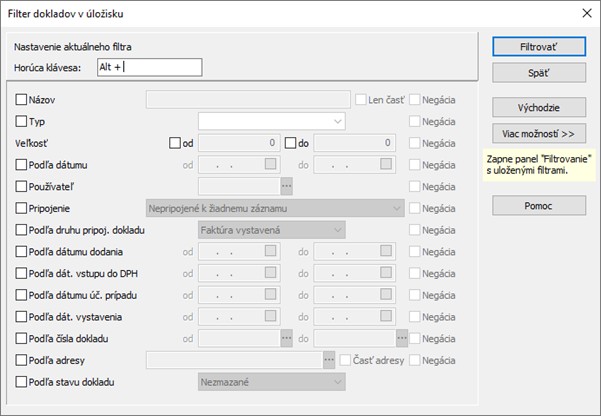Viewport: 601px width, 416px height.
Task: Expand Viac možností >> button
Action: coord(539,133)
